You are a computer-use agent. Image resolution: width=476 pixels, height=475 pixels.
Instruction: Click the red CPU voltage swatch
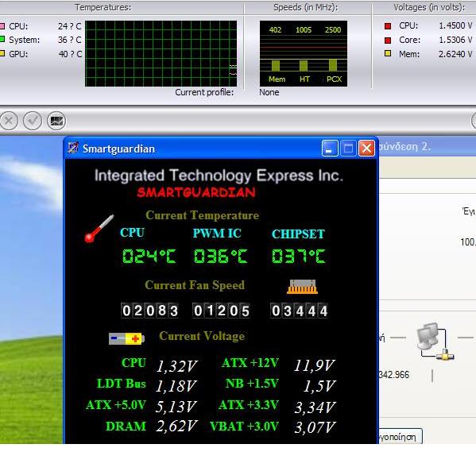click(x=388, y=25)
